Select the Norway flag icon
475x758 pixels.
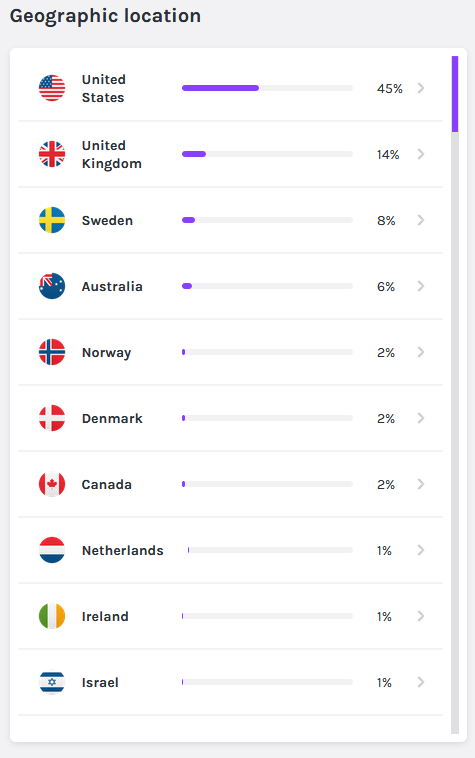click(52, 352)
